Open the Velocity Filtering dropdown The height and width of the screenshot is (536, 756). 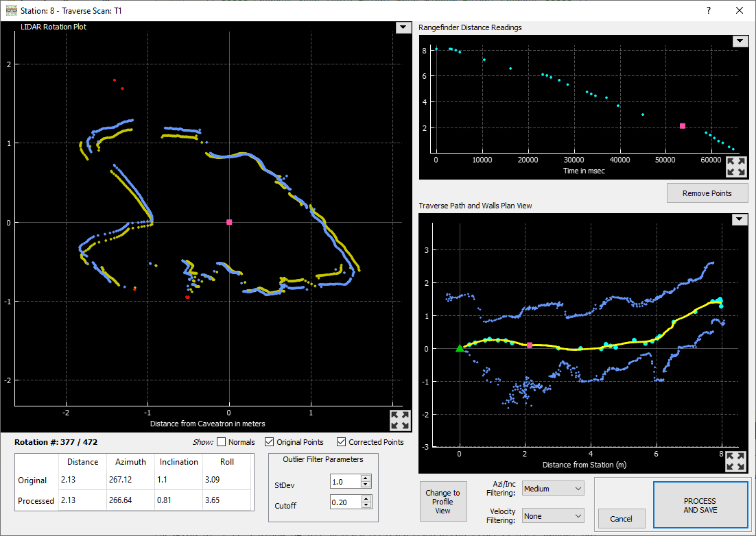(x=552, y=515)
